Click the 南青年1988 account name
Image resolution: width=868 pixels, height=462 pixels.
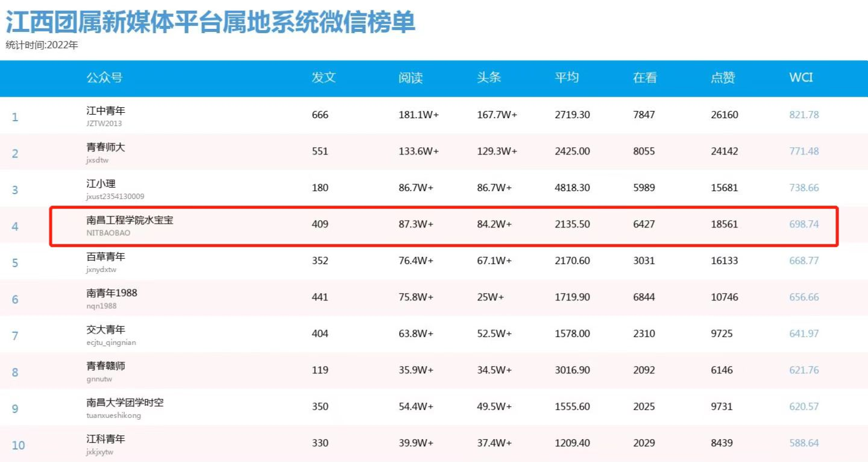(112, 293)
